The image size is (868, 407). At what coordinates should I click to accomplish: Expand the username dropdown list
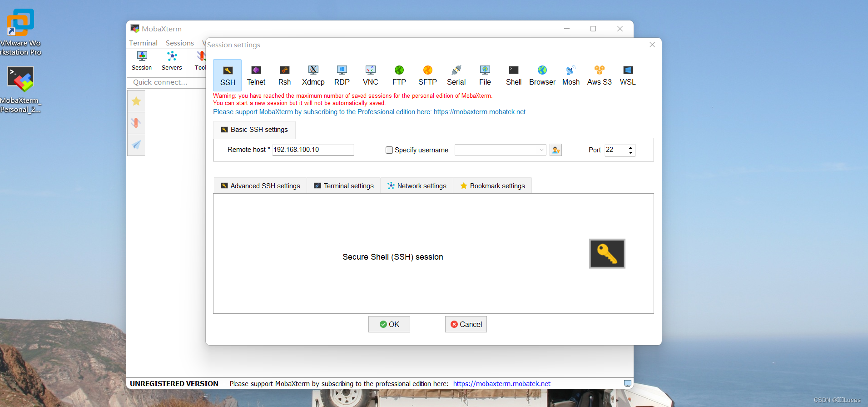point(541,150)
